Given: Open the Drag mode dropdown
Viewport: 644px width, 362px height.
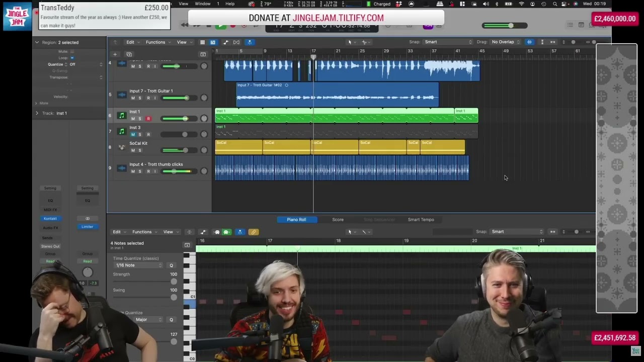Looking at the screenshot, I should click(506, 42).
